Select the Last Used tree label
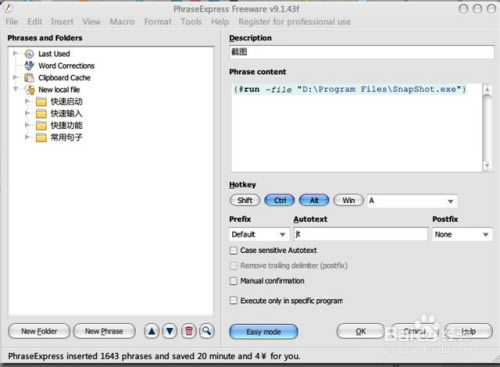The width and height of the screenshot is (500, 367). [54, 54]
